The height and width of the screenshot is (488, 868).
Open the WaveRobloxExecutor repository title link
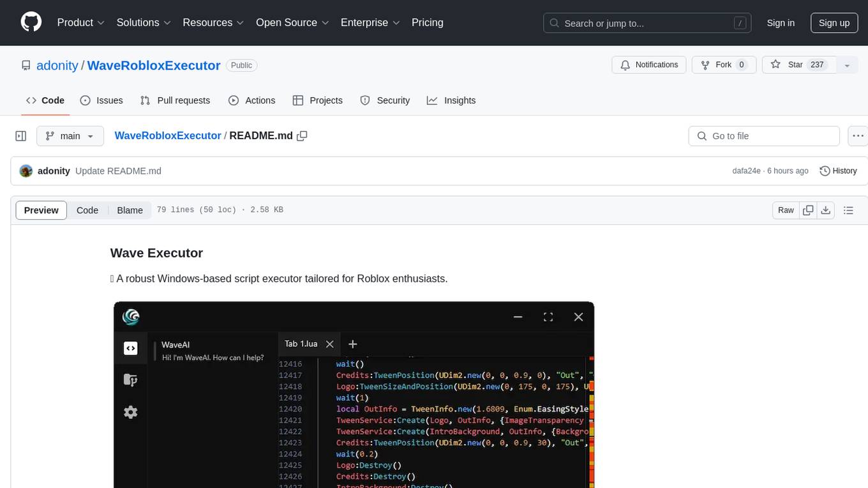pyautogui.click(x=154, y=65)
